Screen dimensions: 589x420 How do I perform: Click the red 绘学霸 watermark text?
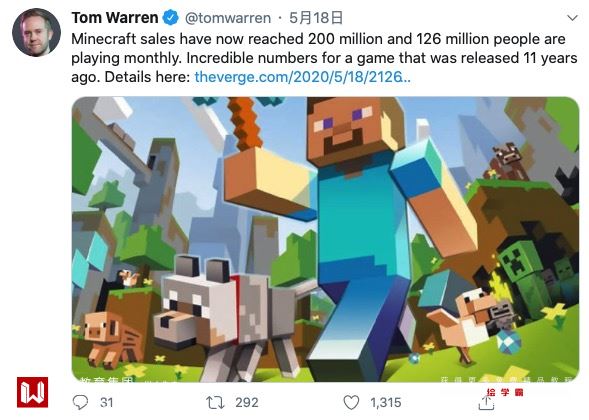coord(505,393)
